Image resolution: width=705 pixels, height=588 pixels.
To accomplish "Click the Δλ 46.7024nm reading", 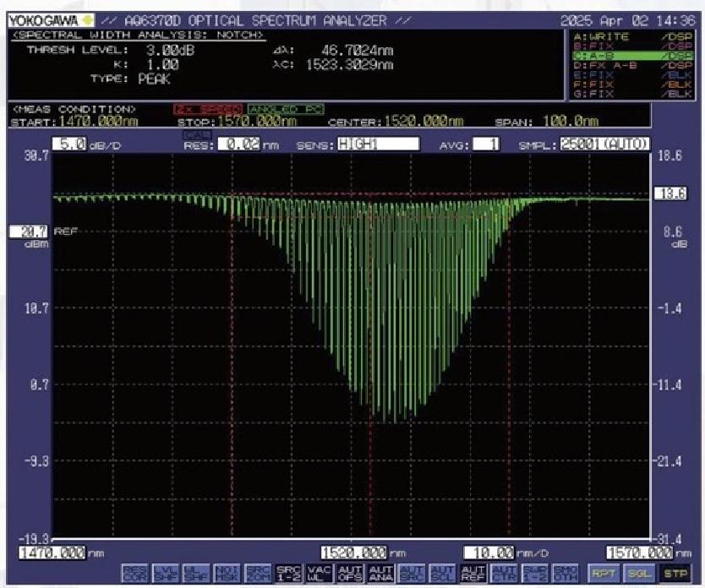I will coord(357,51).
